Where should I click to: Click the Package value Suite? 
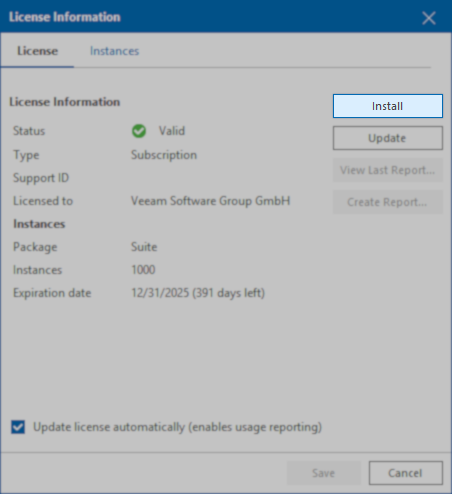pyautogui.click(x=144, y=247)
